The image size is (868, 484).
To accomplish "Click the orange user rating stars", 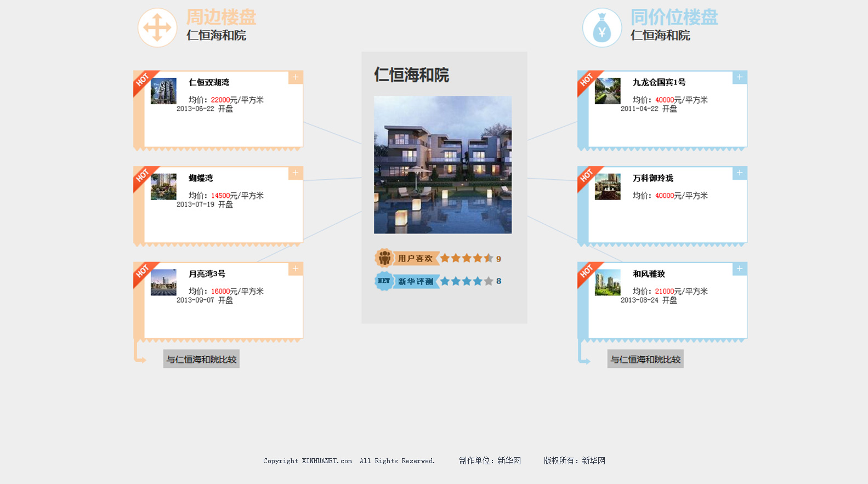I will 466,258.
